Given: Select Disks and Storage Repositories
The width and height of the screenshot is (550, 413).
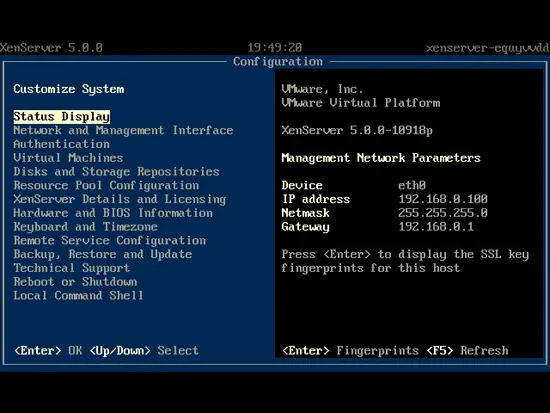Looking at the screenshot, I should (116, 172).
